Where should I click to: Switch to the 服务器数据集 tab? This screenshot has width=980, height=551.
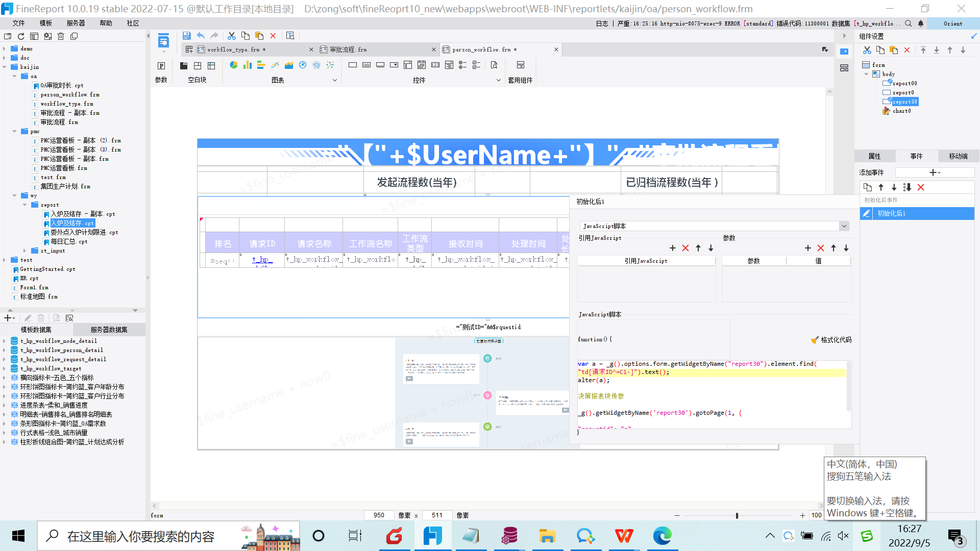[x=109, y=330]
